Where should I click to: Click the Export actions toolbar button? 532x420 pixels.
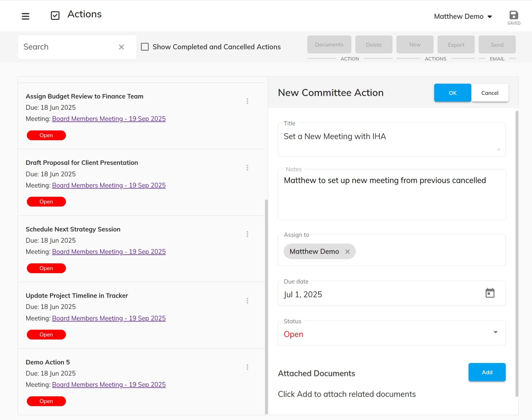click(x=456, y=45)
